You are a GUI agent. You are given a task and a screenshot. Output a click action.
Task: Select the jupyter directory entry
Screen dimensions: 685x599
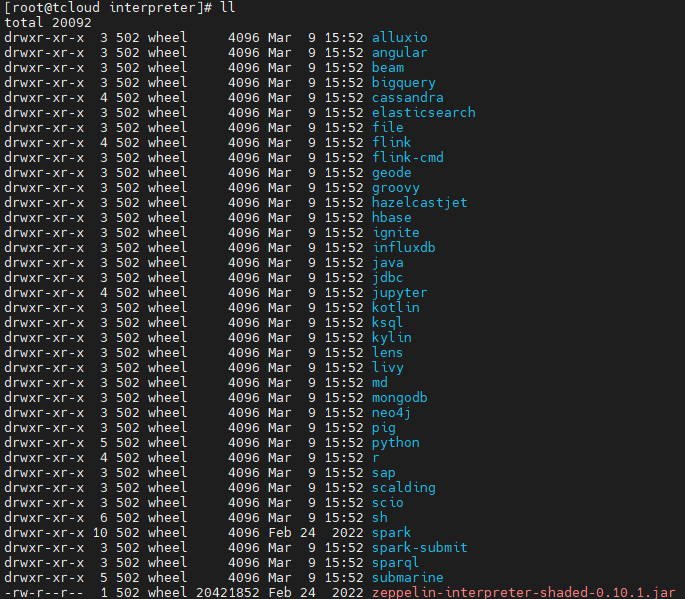pyautogui.click(x=399, y=292)
